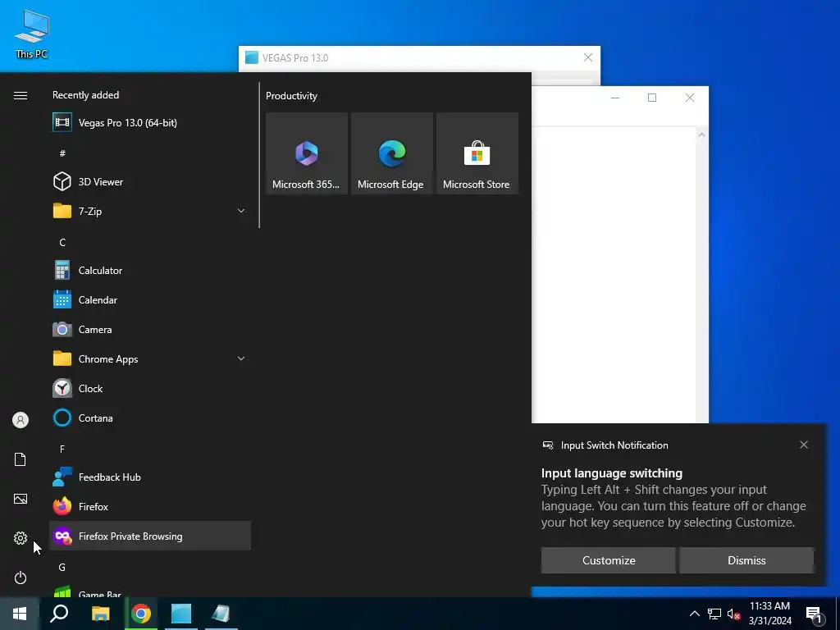The width and height of the screenshot is (840, 630).
Task: Close the Input Switch Notification toast
Action: click(x=804, y=445)
